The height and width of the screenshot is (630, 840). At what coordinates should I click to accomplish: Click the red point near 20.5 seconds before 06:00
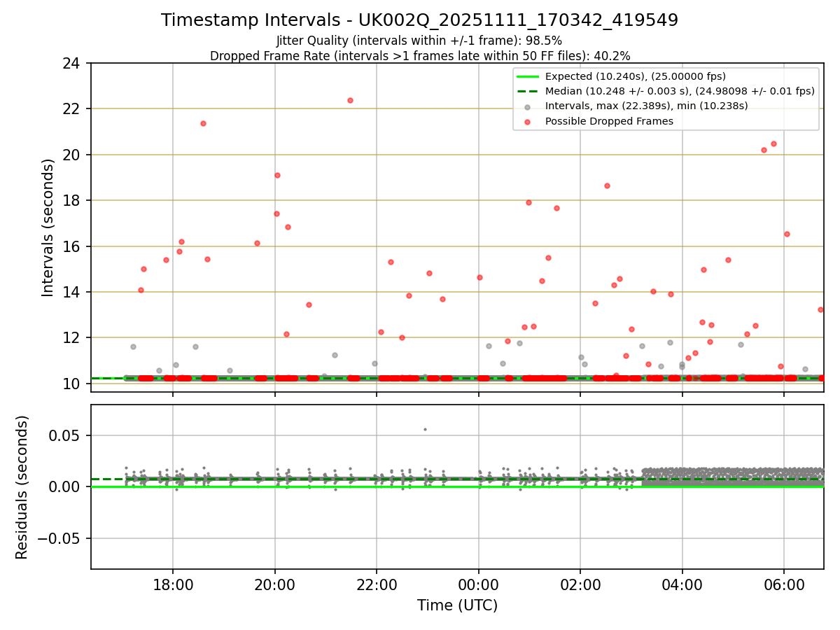click(x=773, y=143)
